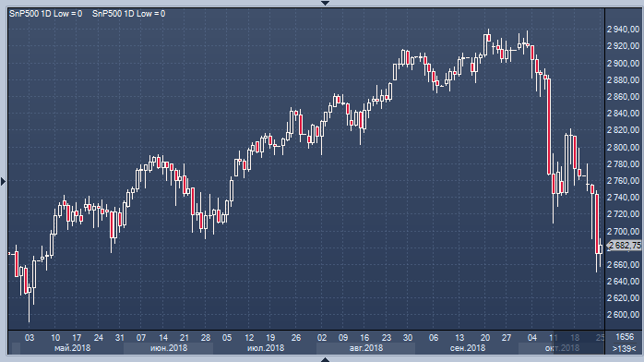This screenshot has width=644, height=362.
Task: Click the 2 820,00 price label
Action: (x=623, y=130)
